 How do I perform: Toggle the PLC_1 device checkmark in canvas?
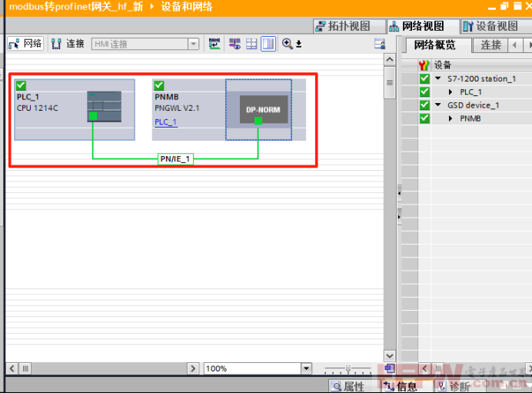point(21,85)
